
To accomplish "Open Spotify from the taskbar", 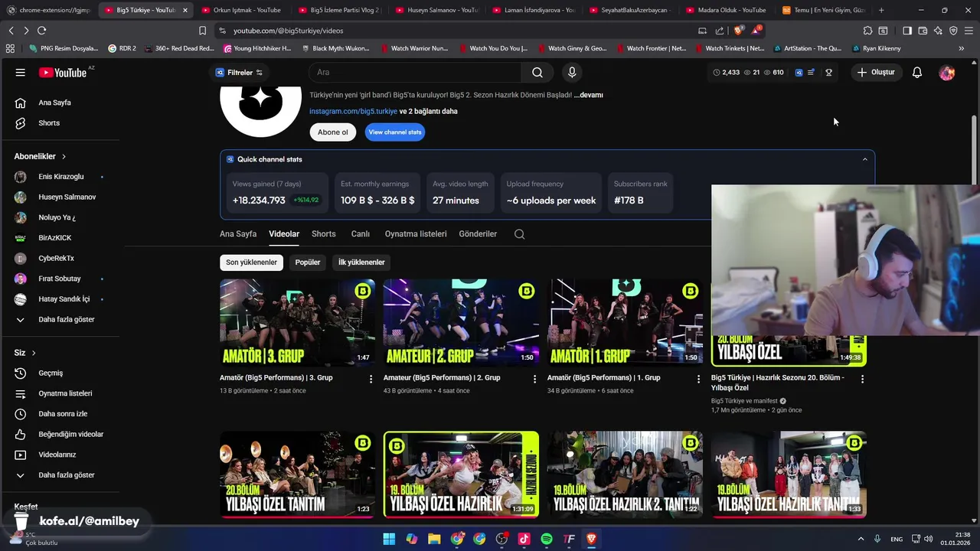I will [547, 539].
